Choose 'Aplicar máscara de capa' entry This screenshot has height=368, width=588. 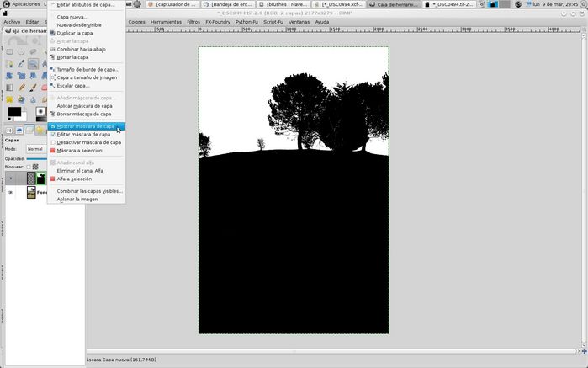point(87,106)
